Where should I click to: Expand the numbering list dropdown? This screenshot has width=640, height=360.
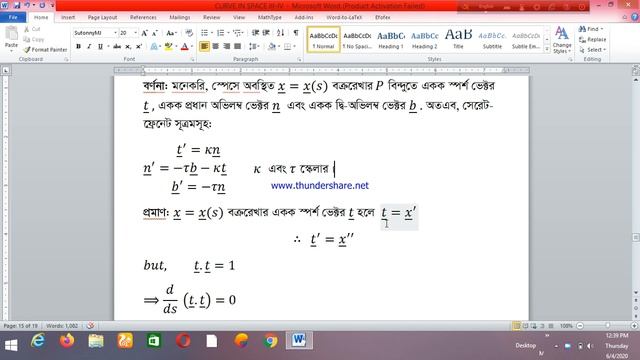(x=228, y=33)
